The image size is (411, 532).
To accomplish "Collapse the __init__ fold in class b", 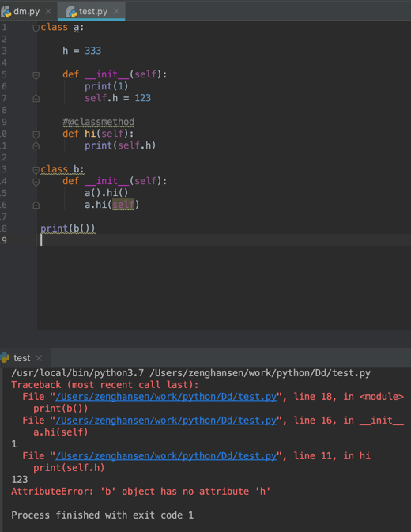I will pos(36,182).
